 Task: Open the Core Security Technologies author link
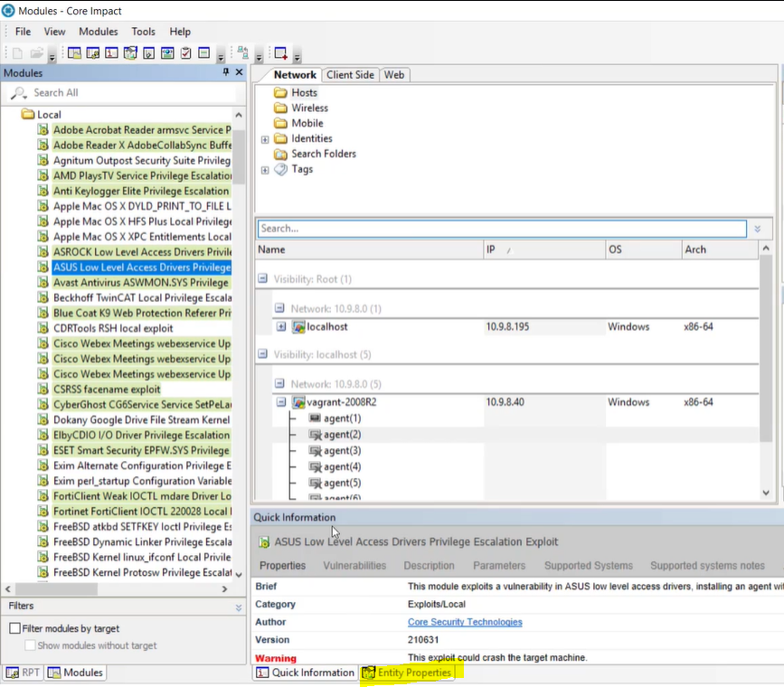[x=465, y=622]
